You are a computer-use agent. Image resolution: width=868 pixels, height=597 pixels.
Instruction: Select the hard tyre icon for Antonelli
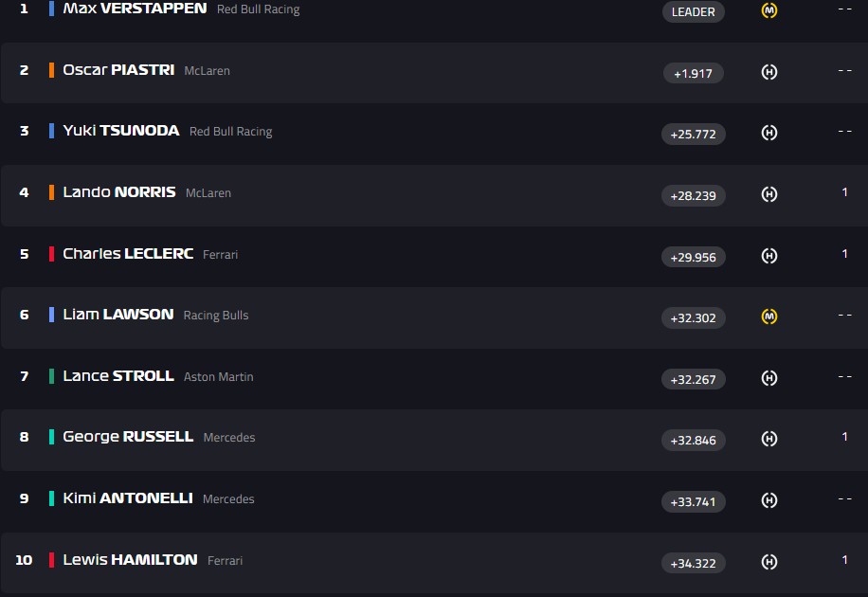tap(769, 500)
